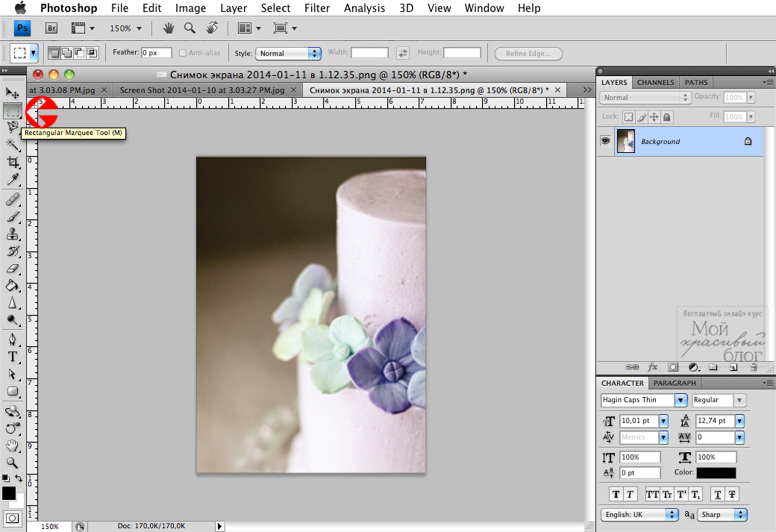Switch to the Channels tab

[x=655, y=82]
